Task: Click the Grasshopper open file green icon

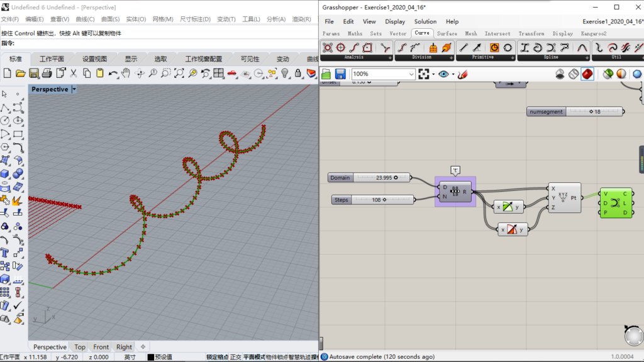Action: [326, 74]
